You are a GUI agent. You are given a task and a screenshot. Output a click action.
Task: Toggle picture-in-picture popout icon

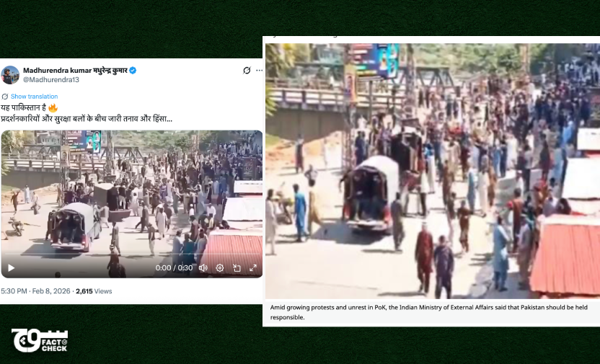pyautogui.click(x=237, y=268)
